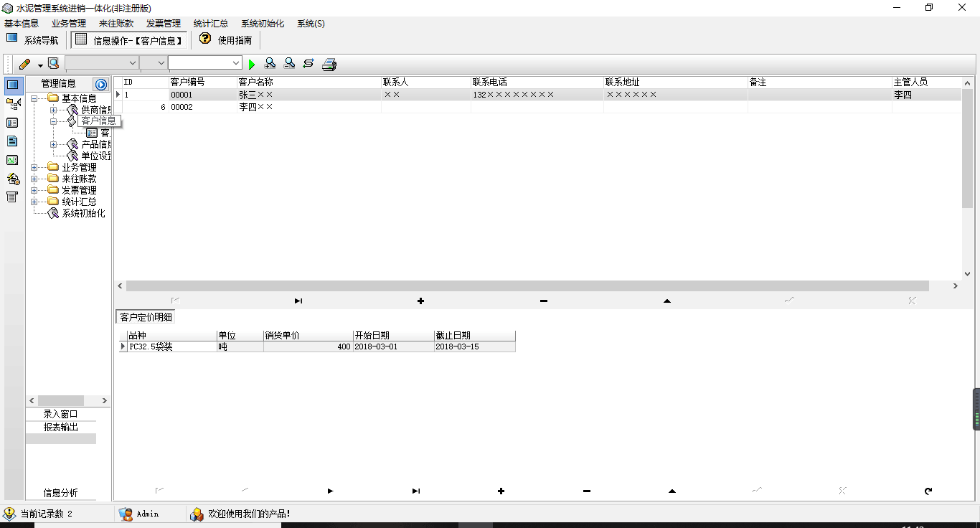Add a record with the upper navigator plus
Viewport: 980px width, 528px height.
pyautogui.click(x=420, y=301)
